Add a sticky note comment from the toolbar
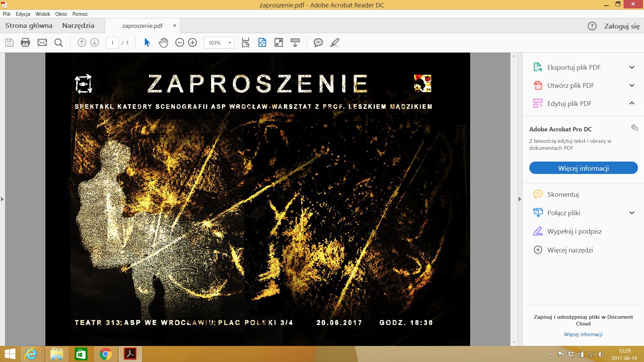This screenshot has height=362, width=644. [318, 43]
